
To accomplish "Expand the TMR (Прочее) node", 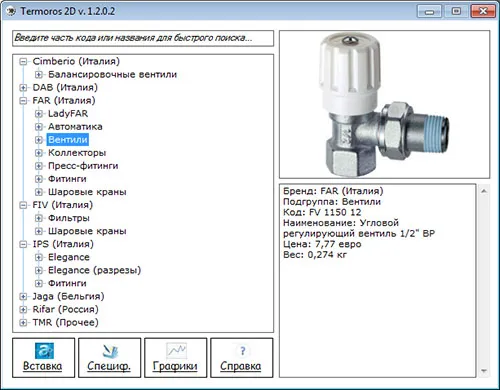I will coord(23,323).
